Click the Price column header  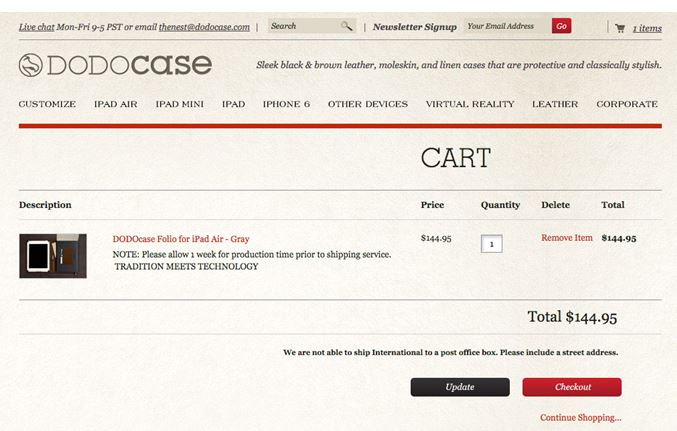coord(432,205)
